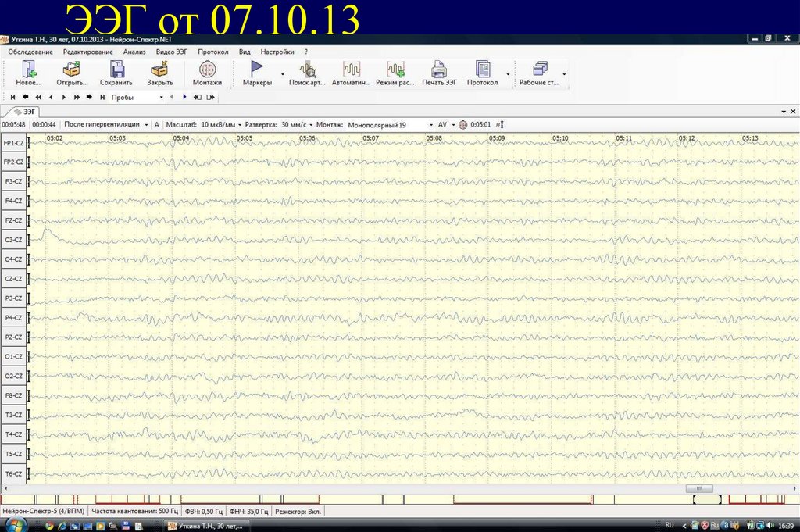This screenshot has width=800, height=532.
Task: Click the Закрыть (Close) toolbar icon
Action: click(160, 72)
